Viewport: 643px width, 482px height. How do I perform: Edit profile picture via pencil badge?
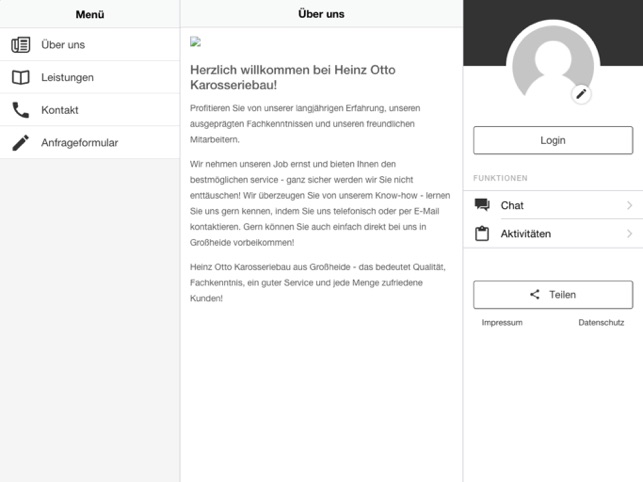point(581,94)
